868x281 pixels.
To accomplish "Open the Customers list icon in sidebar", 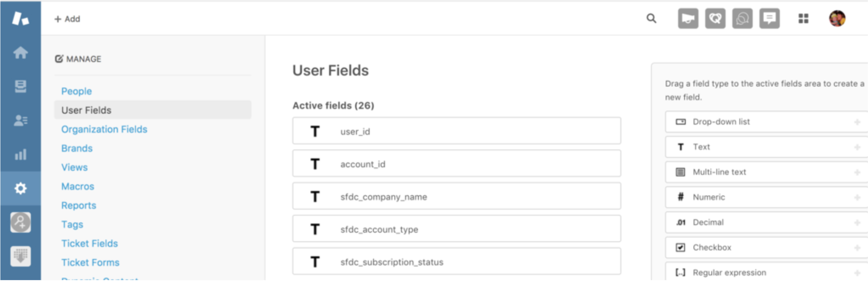I will tap(20, 120).
